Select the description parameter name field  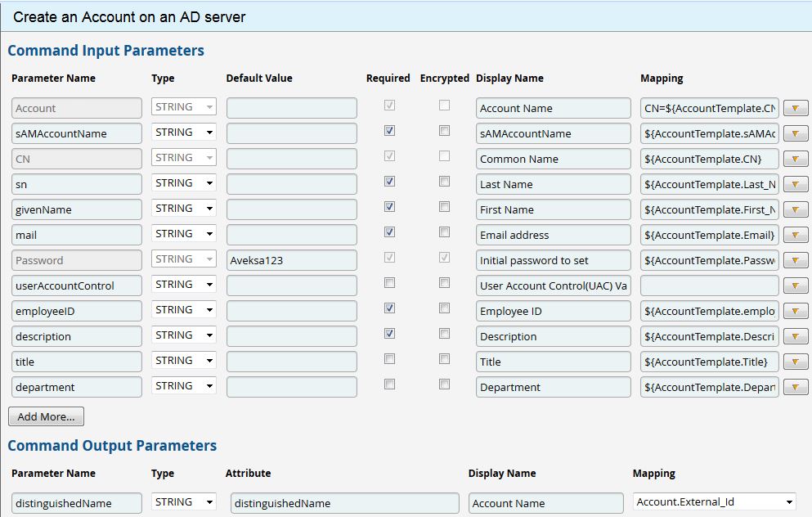(76, 337)
